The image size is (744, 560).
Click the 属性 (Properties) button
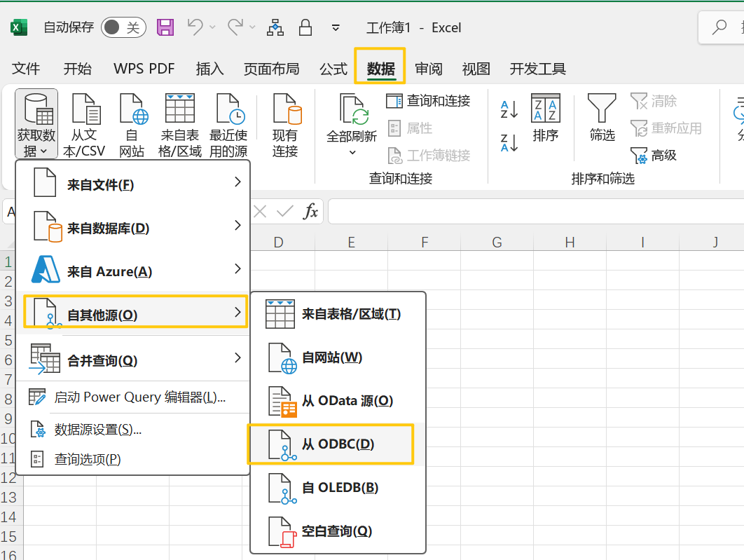pyautogui.click(x=410, y=128)
